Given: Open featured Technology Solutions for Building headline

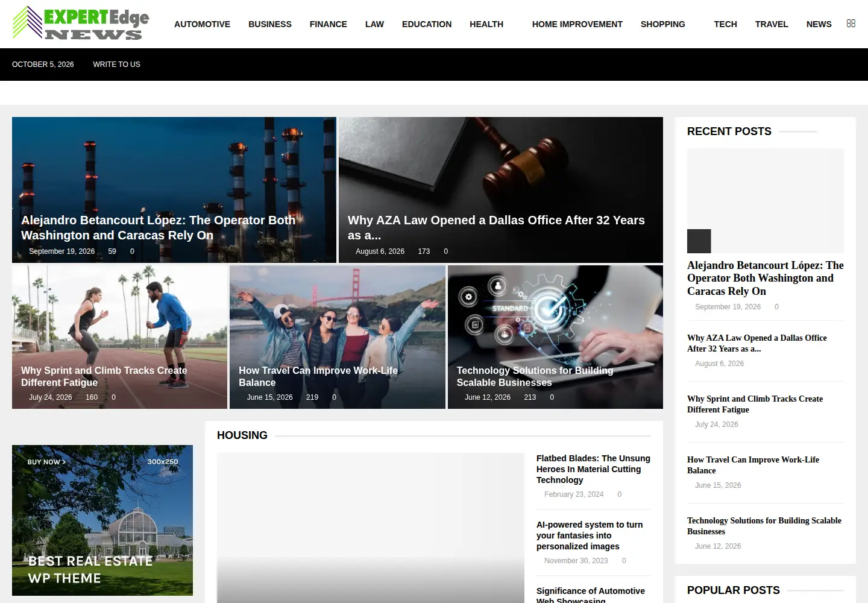Looking at the screenshot, I should [535, 376].
